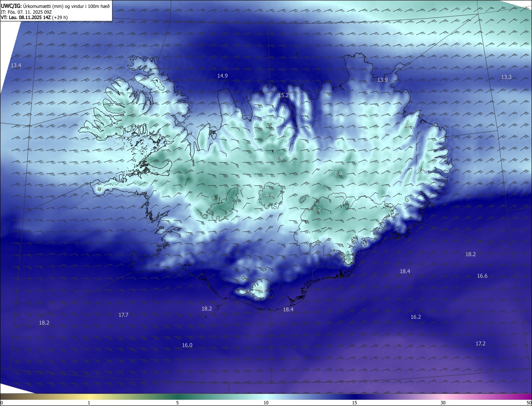Click the color scale label '10'

click(x=266, y=403)
